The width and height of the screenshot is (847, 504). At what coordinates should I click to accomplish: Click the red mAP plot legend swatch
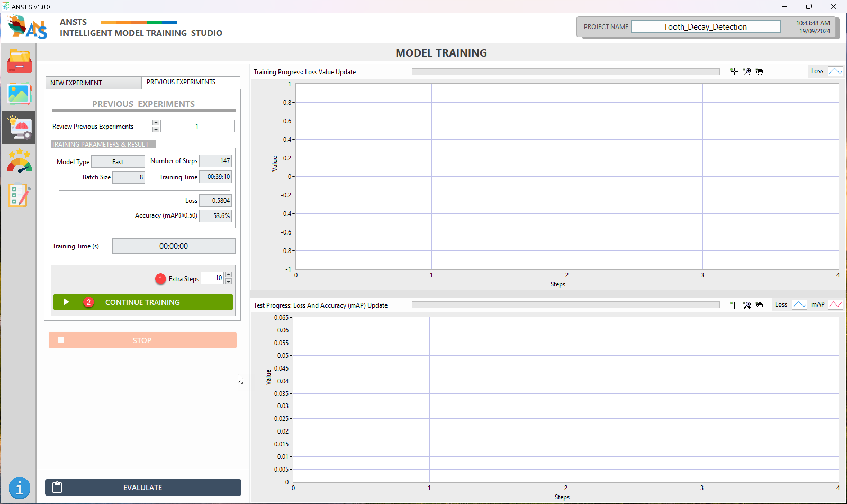[x=835, y=305]
